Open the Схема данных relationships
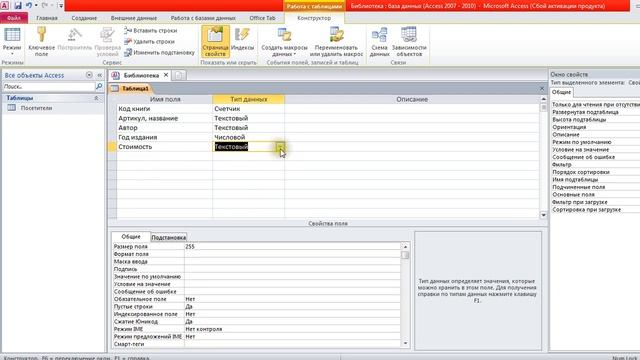 [380, 42]
